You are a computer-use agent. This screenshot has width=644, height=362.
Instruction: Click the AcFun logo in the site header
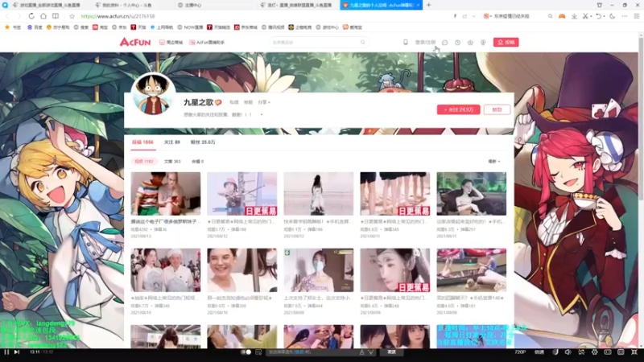(135, 42)
